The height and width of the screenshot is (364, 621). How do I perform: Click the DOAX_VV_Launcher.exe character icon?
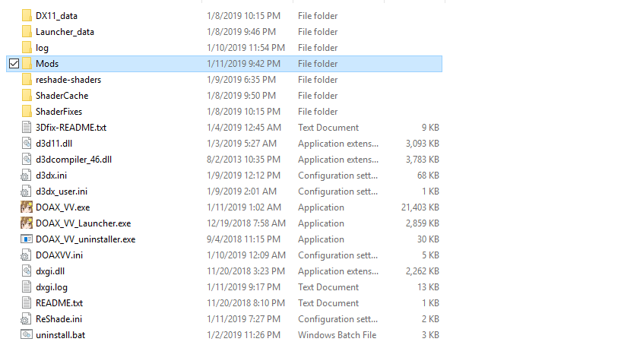tap(27, 223)
